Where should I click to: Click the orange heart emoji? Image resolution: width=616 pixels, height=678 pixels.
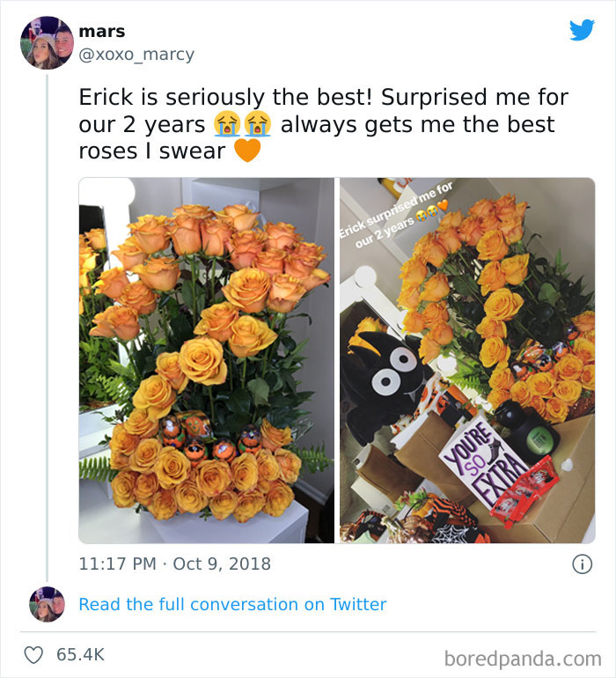(248, 151)
